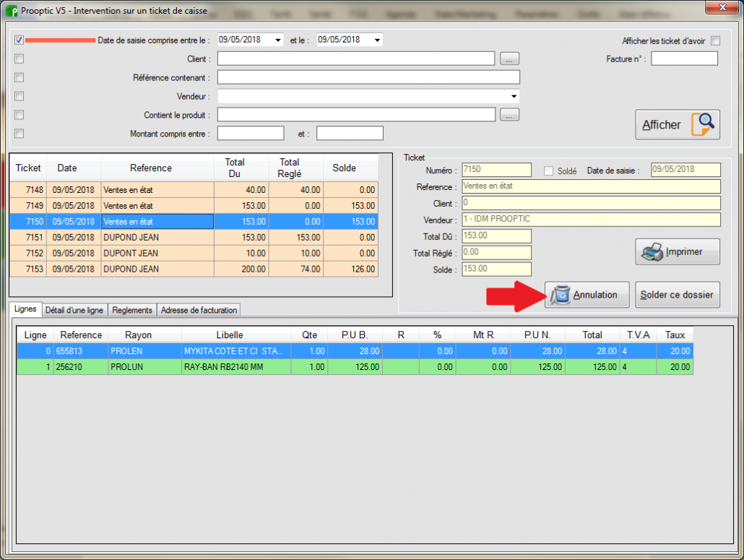Screen dimensions: 744x560
Task: Enable the Contient le produit checkbox
Action: (19, 115)
